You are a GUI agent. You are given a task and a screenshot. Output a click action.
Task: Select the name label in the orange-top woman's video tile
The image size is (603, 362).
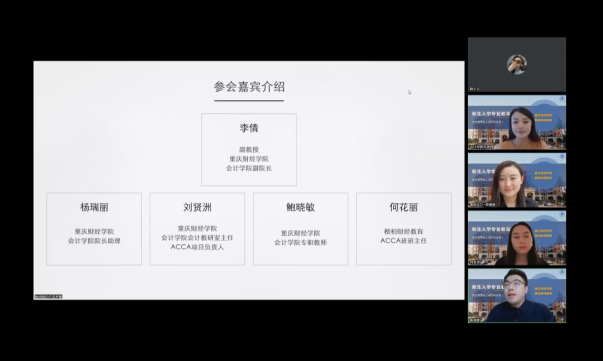481,147
